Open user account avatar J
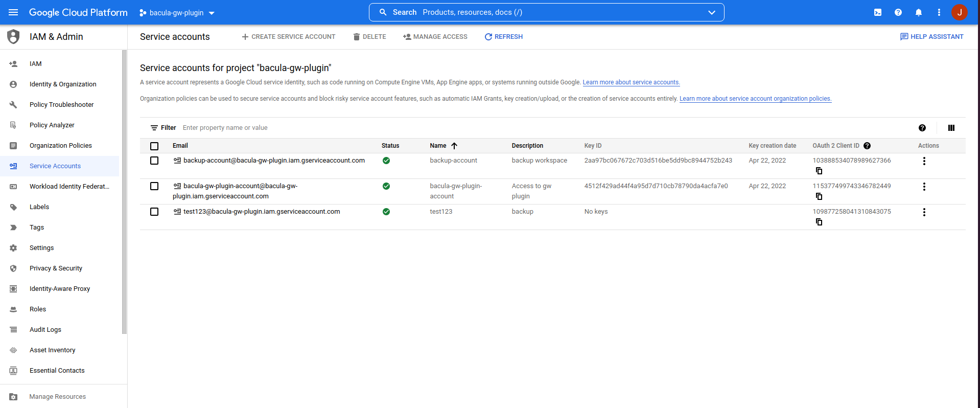 click(x=960, y=12)
